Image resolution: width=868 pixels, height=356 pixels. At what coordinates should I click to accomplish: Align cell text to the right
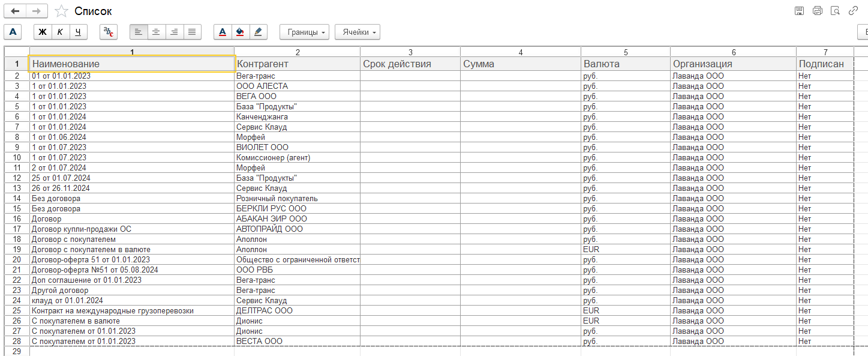[175, 32]
